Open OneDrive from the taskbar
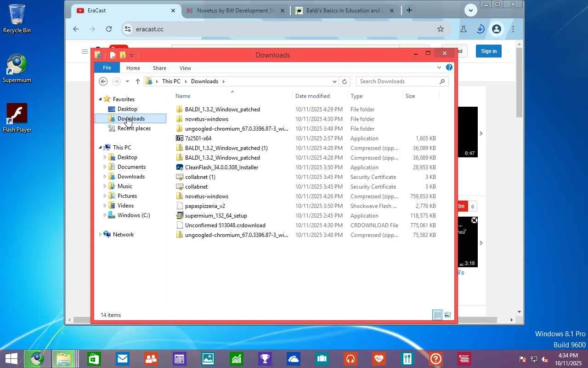The height and width of the screenshot is (368, 588). (x=293, y=359)
